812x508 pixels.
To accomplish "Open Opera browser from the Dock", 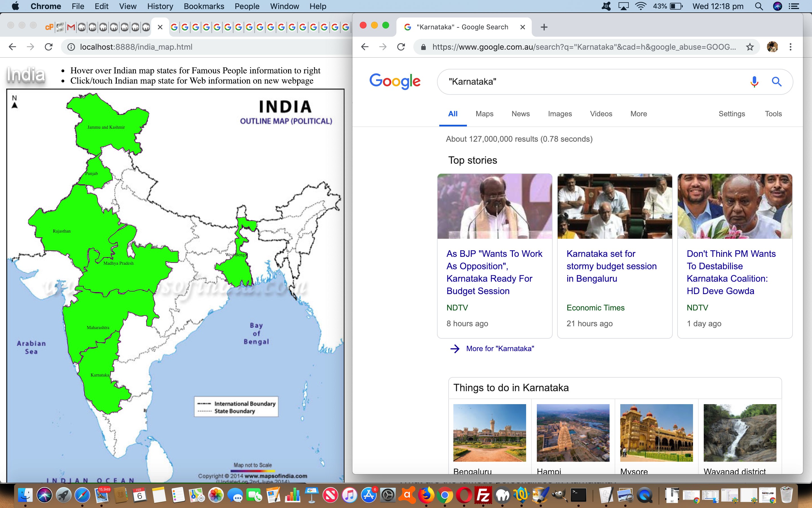I will click(x=464, y=495).
